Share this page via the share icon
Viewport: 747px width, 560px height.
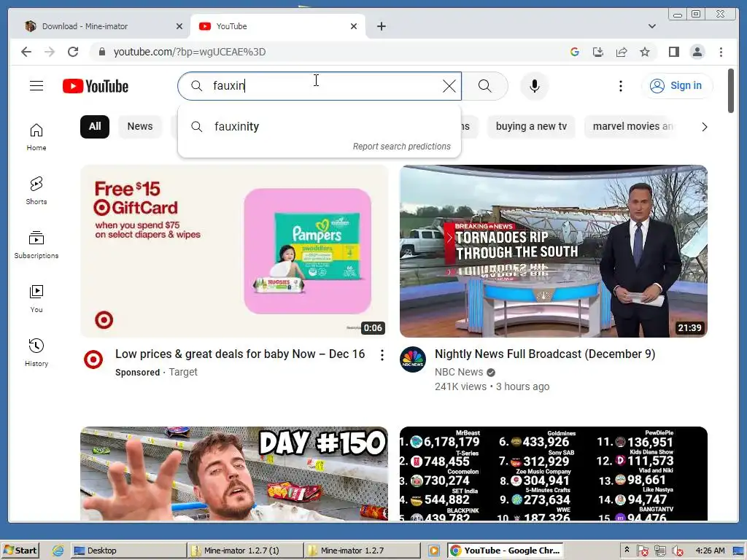pos(622,52)
